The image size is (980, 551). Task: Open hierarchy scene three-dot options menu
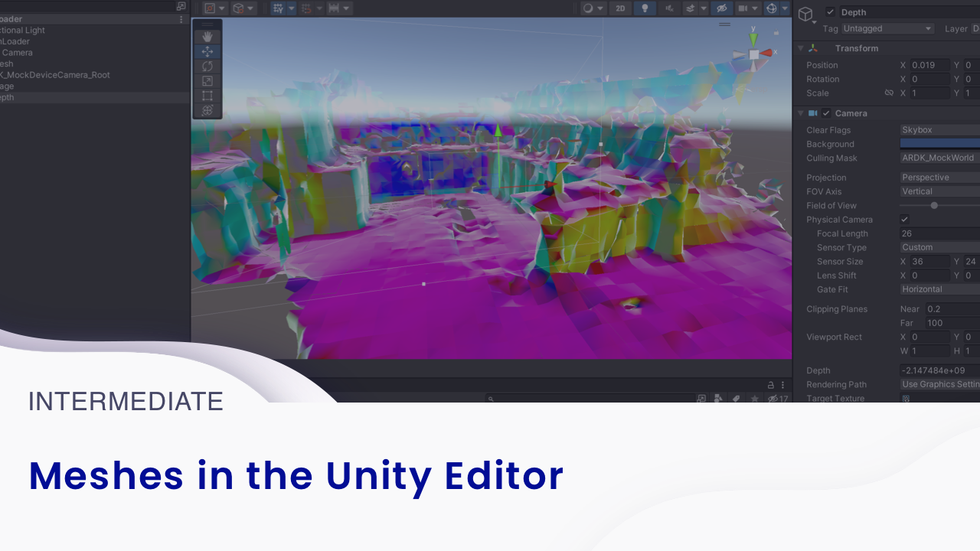point(181,19)
